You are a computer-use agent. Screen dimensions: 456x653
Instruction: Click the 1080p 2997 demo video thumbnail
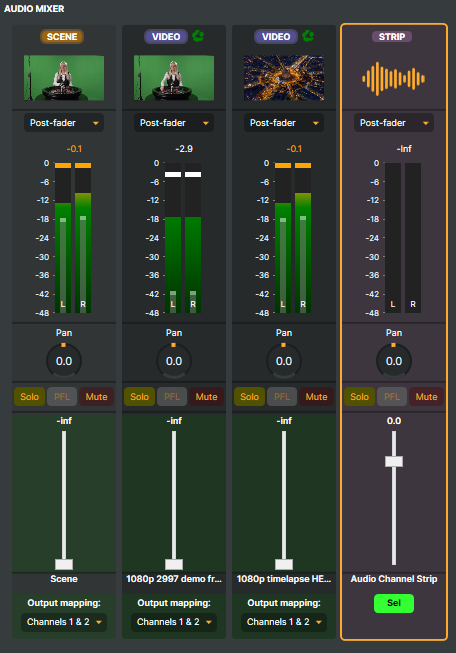174,78
